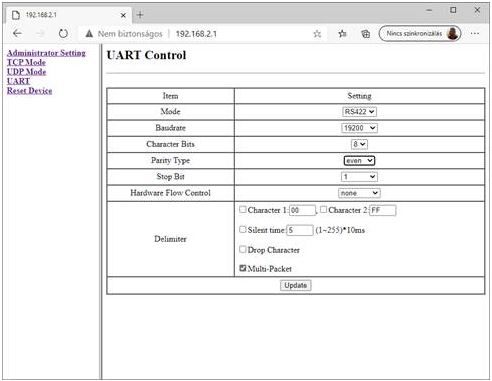Click the Update button
The height and width of the screenshot is (381, 492).
295,285
